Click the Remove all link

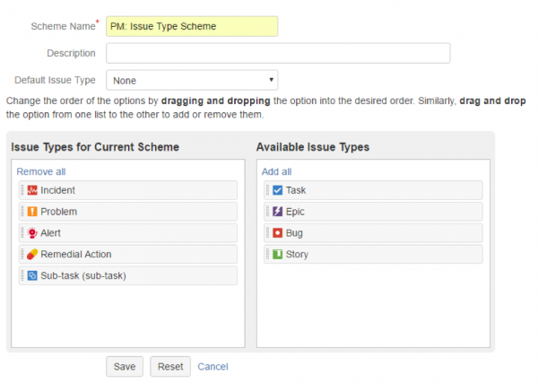coord(40,171)
